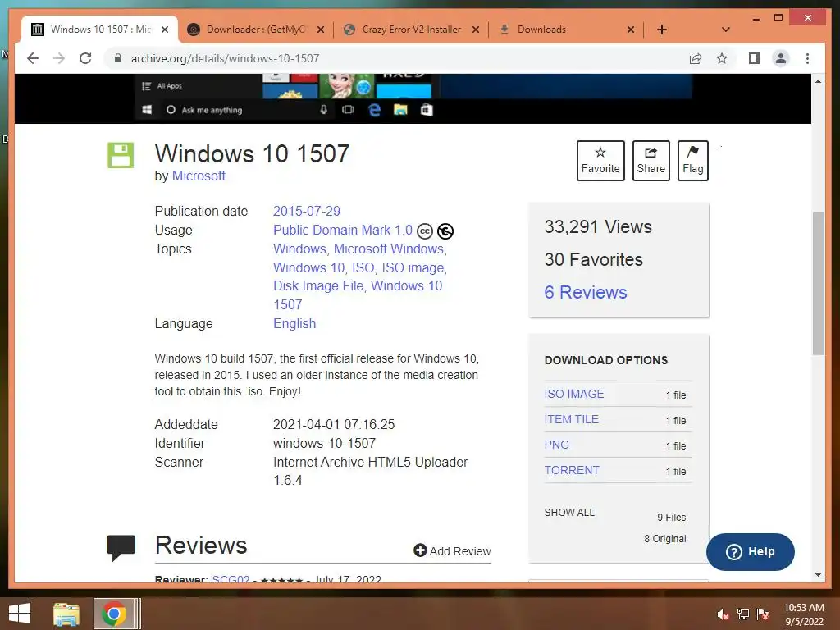Click the Share button
Screen dimensions: 840x630
[x=651, y=161]
